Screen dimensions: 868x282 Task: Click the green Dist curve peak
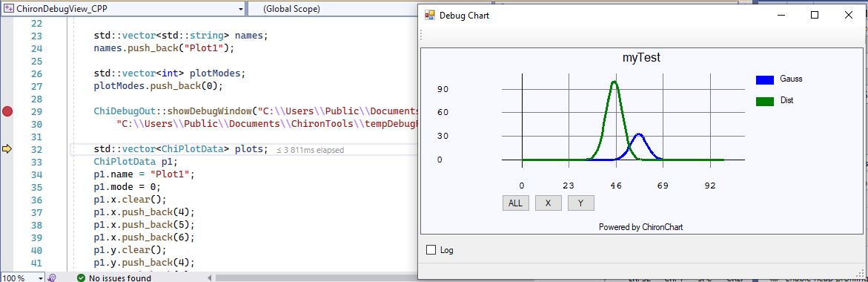pyautogui.click(x=614, y=82)
